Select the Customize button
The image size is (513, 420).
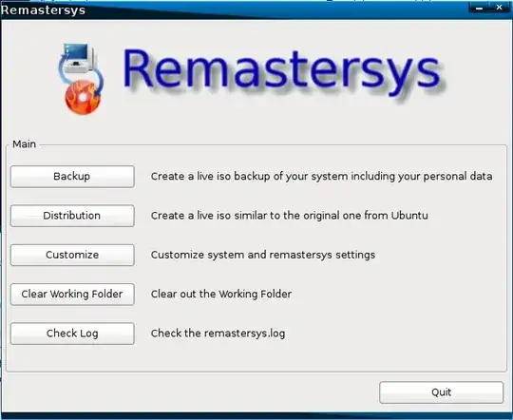[x=72, y=255]
